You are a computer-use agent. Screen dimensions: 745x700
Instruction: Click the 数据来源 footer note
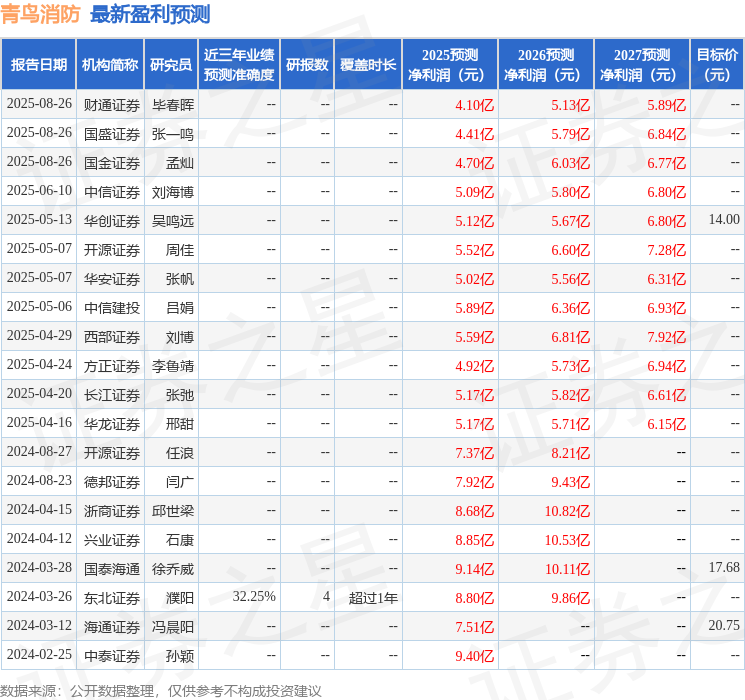click(161, 690)
